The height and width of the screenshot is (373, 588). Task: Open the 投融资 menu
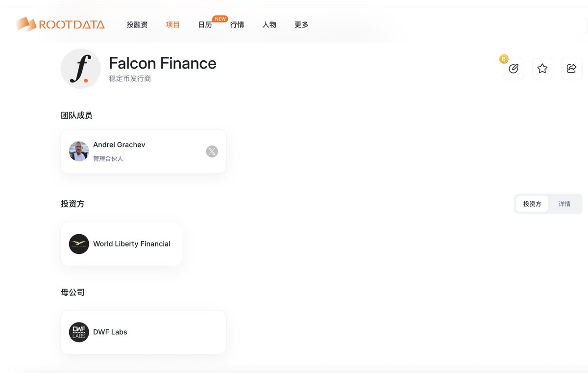(x=137, y=25)
